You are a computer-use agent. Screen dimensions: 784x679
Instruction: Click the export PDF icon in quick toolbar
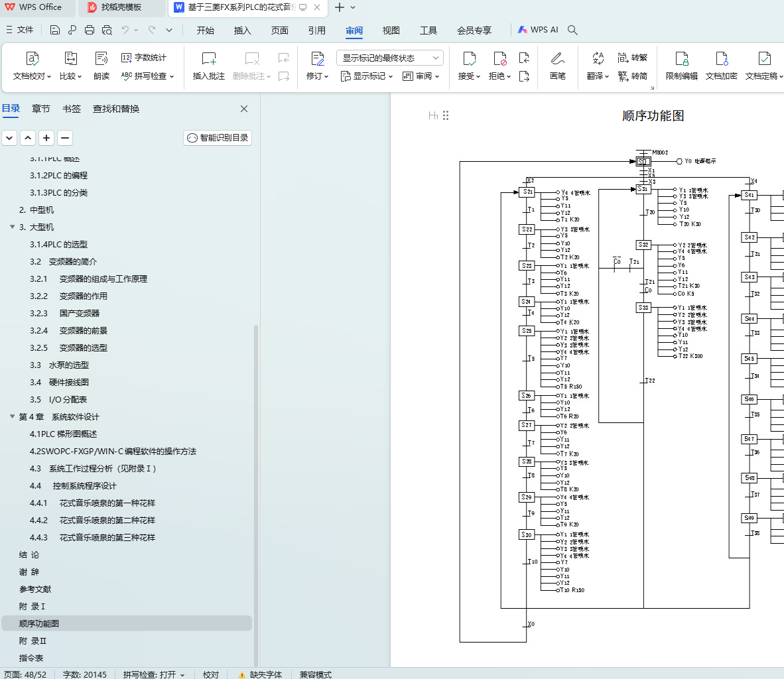[x=72, y=30]
